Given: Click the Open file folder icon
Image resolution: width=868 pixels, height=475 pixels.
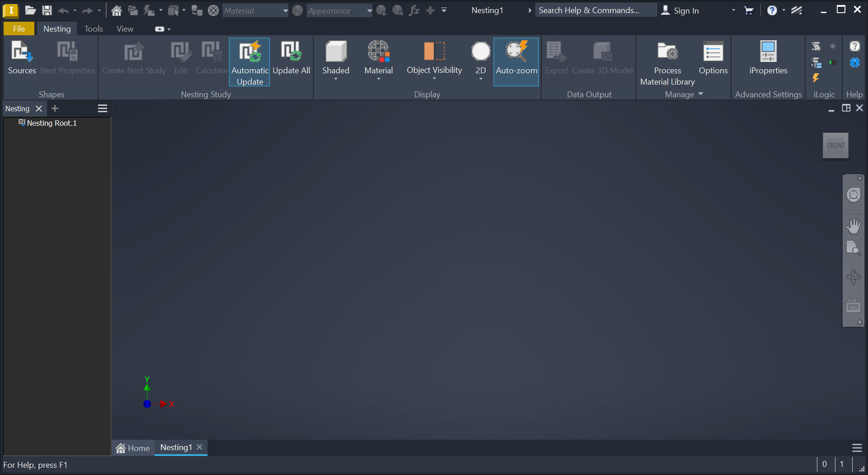Looking at the screenshot, I should 30,10.
